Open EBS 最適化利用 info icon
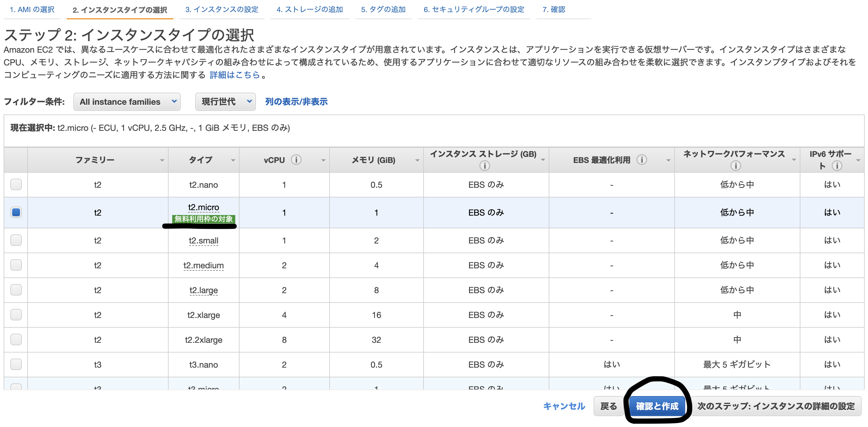 click(642, 160)
